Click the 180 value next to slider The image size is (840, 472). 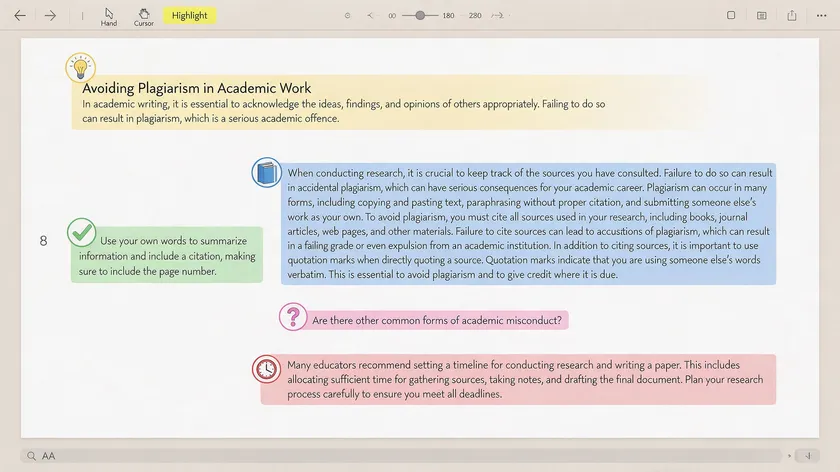coord(448,16)
